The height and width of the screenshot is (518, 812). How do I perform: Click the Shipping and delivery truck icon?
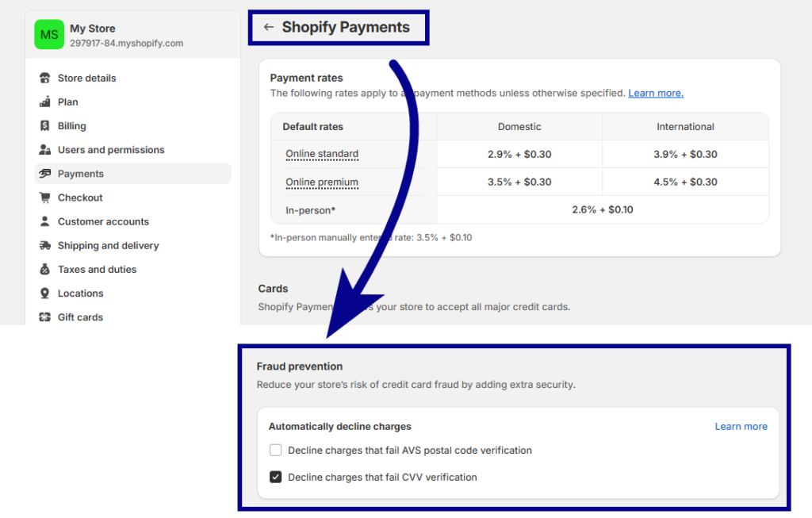pos(45,246)
